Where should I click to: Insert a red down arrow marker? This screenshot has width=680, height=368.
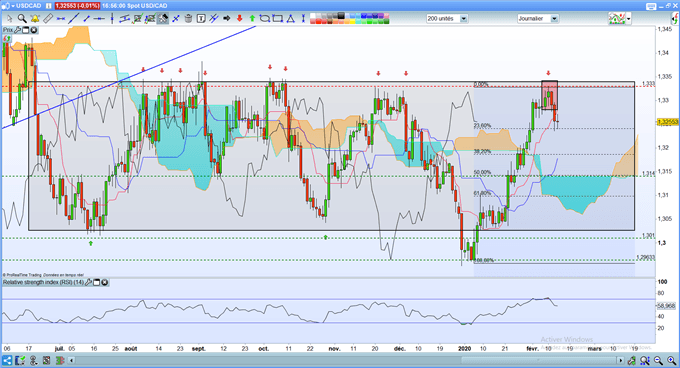[239, 19]
